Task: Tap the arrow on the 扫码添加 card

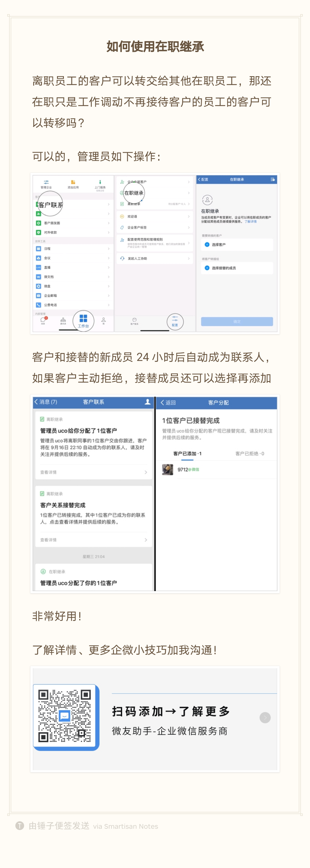Action: pyautogui.click(x=265, y=718)
